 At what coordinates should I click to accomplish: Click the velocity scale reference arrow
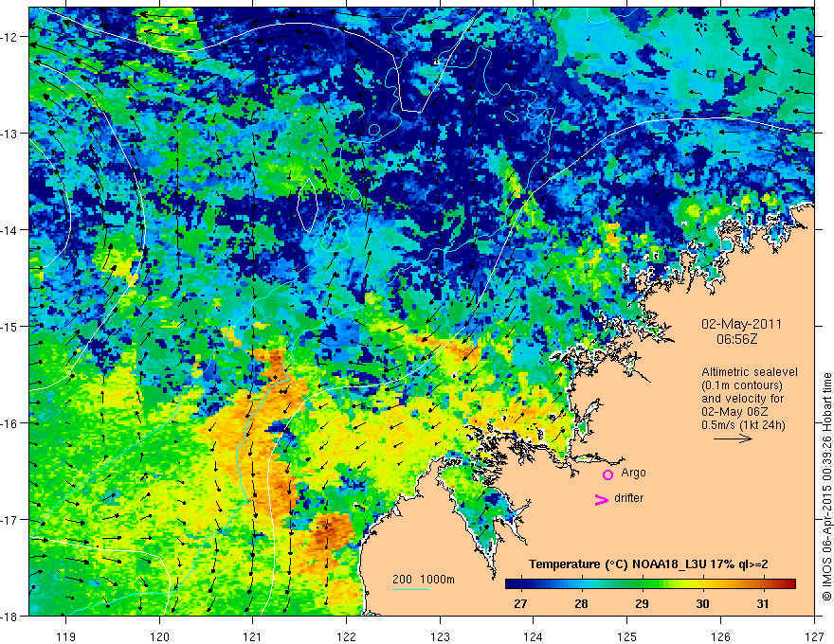(x=733, y=438)
